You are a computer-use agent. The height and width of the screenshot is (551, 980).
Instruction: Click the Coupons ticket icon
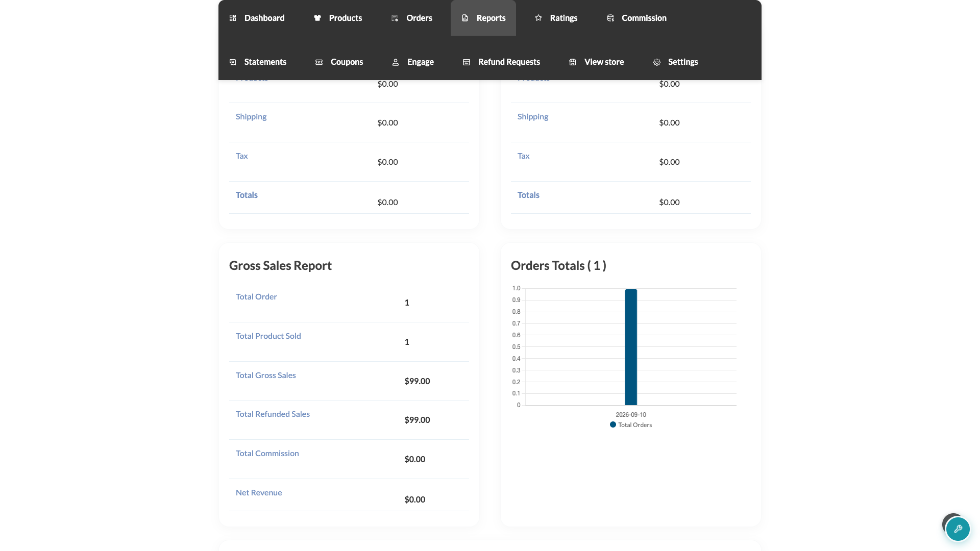[x=319, y=62]
